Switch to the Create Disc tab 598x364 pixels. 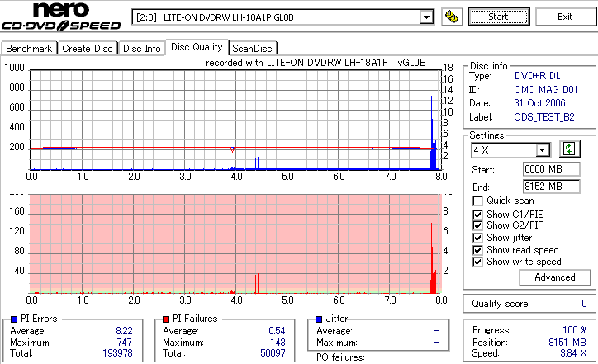click(88, 49)
